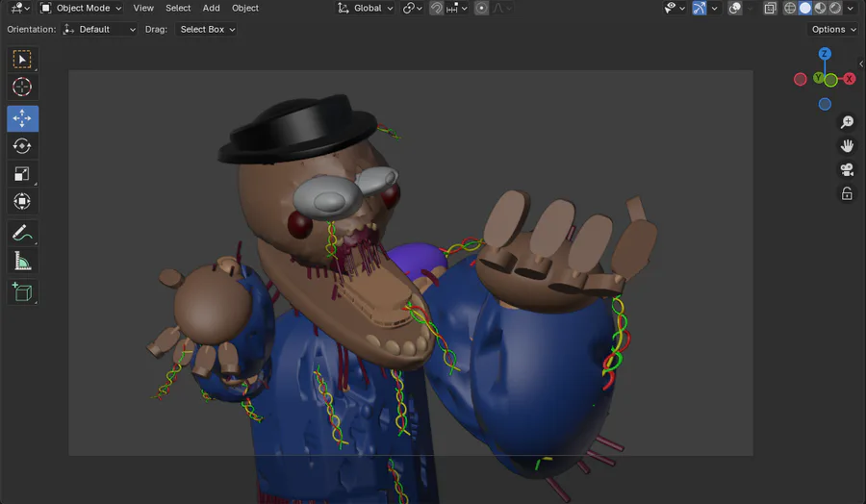Open the editor type dropdown

coord(20,8)
